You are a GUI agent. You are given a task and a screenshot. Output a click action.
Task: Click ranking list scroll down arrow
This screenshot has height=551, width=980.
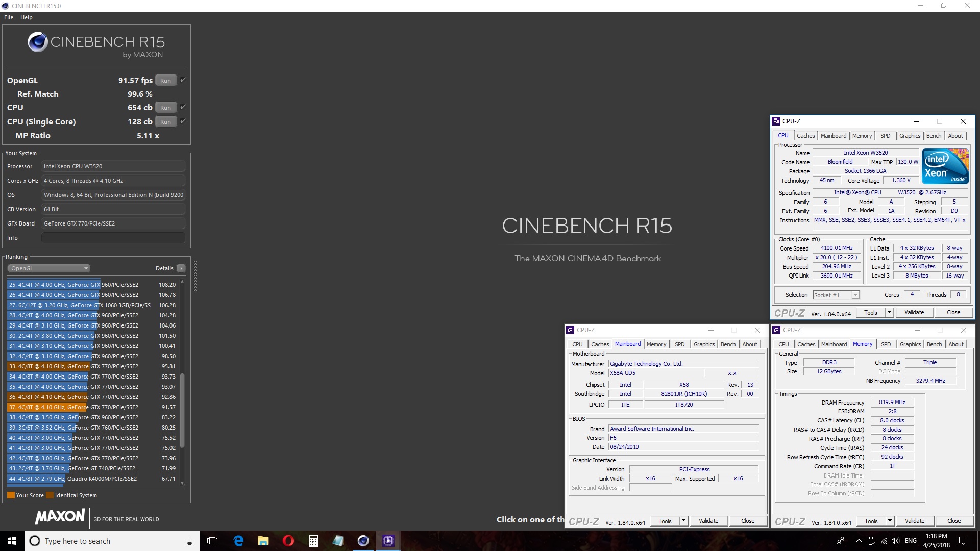pos(182,483)
